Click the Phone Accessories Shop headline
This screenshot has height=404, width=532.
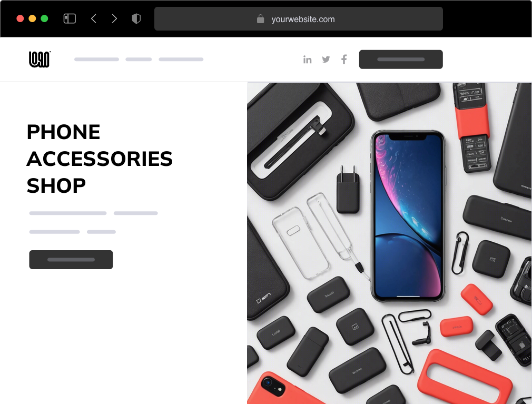(x=100, y=159)
